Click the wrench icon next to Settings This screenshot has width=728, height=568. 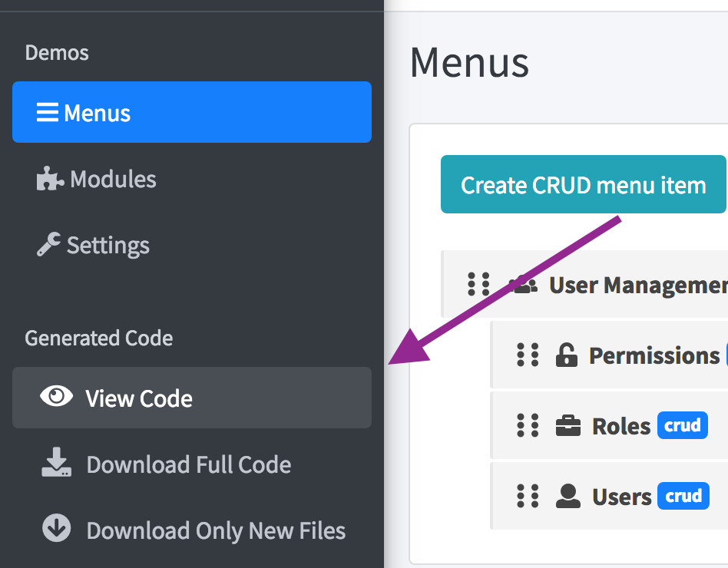point(49,246)
